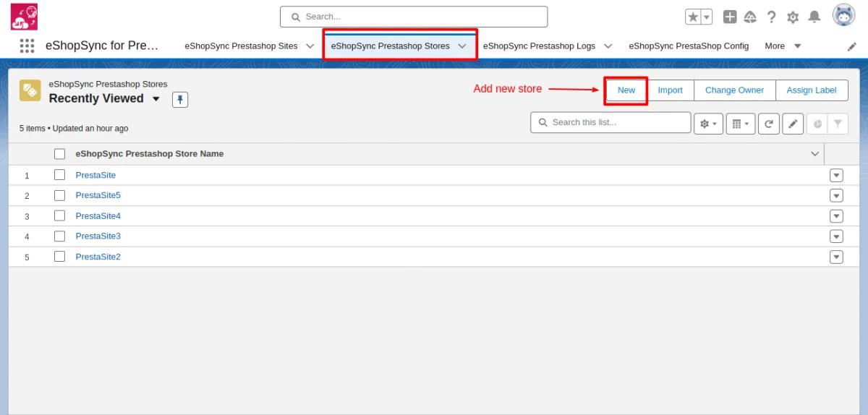Click the edit navigation pencil icon

pos(851,46)
